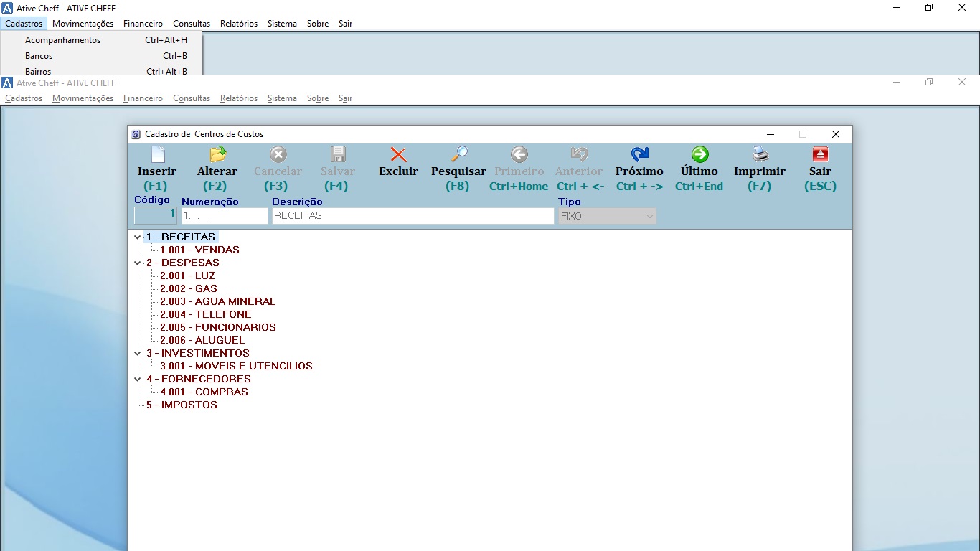980x551 pixels.
Task: Click the Ative Cheff logo in the second window's title bar
Action: [7, 83]
